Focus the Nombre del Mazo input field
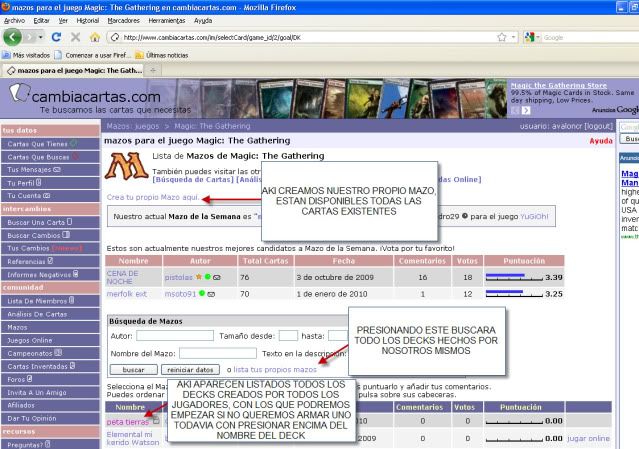This screenshot has height=449, width=639. click(218, 353)
